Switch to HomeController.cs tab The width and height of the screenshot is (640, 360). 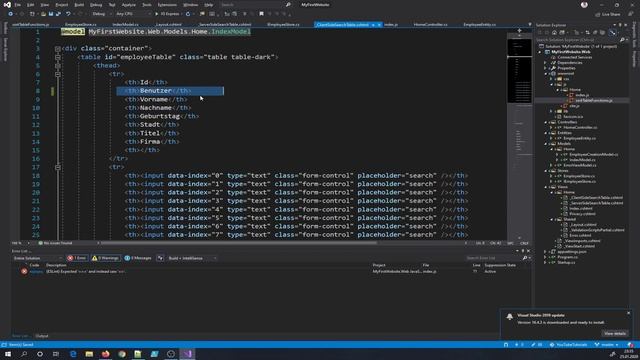pos(430,24)
